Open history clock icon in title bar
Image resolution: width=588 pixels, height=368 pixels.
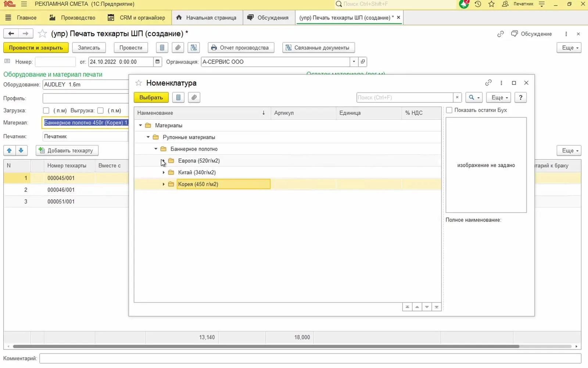tap(478, 4)
